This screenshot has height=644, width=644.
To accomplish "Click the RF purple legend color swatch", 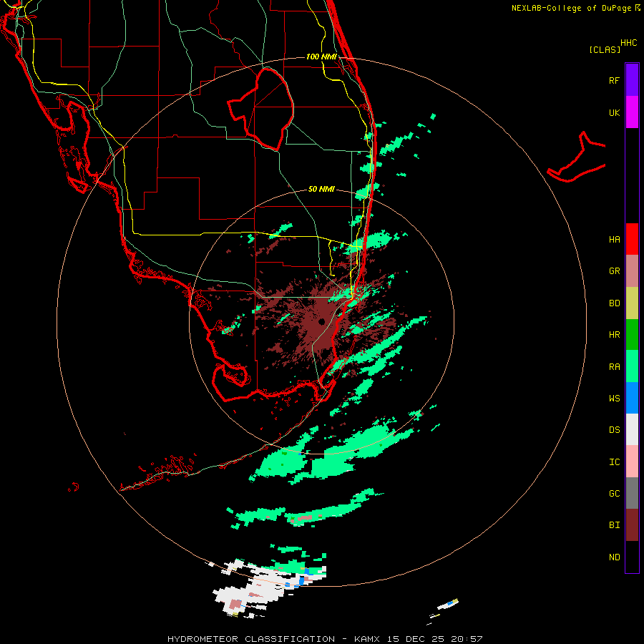I will point(632,80).
